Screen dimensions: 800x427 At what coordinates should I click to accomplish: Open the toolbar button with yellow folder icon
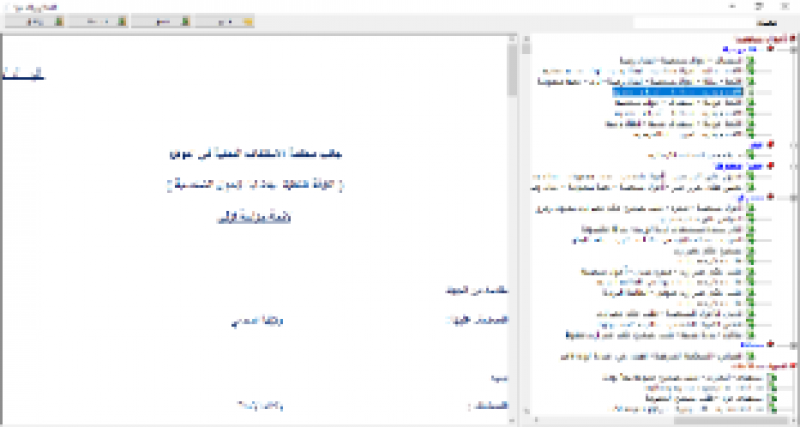click(x=225, y=21)
